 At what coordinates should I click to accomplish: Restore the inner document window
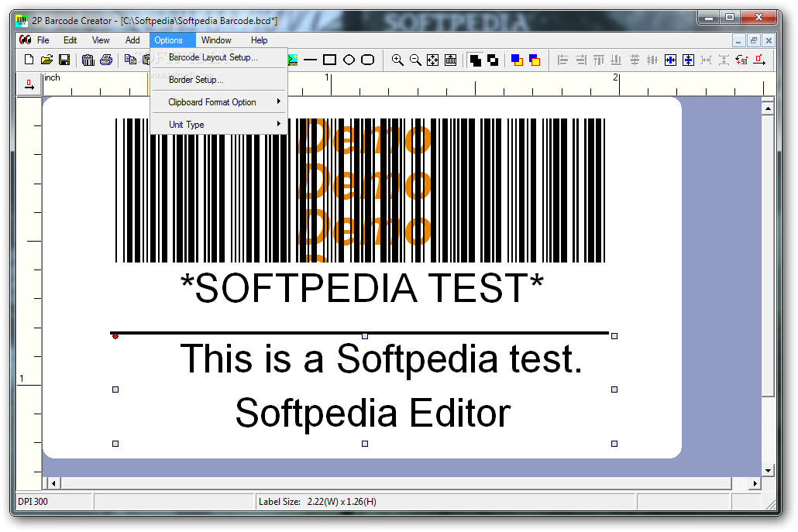(x=754, y=40)
